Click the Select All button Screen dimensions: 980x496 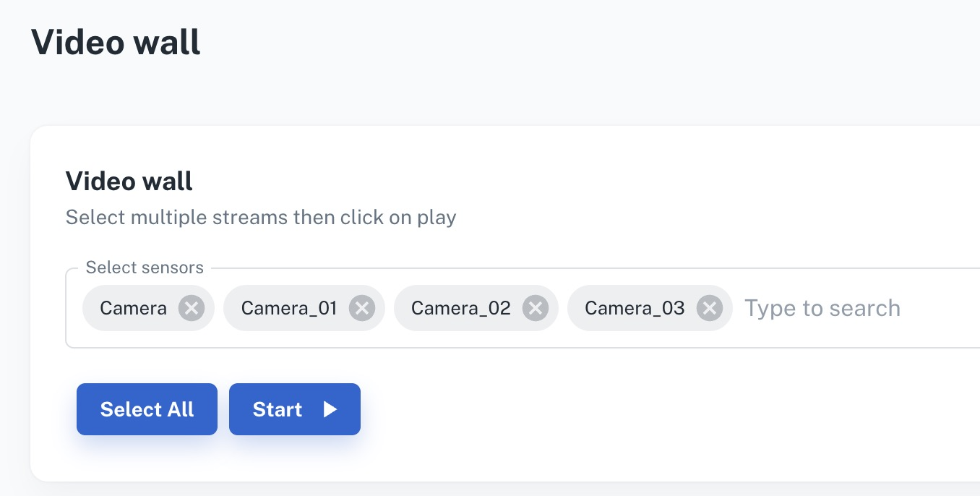147,409
